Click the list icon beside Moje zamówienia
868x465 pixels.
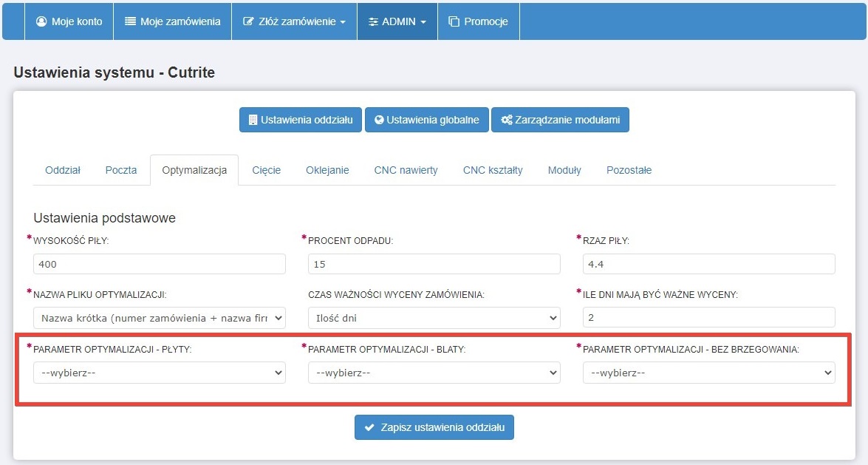pyautogui.click(x=130, y=21)
